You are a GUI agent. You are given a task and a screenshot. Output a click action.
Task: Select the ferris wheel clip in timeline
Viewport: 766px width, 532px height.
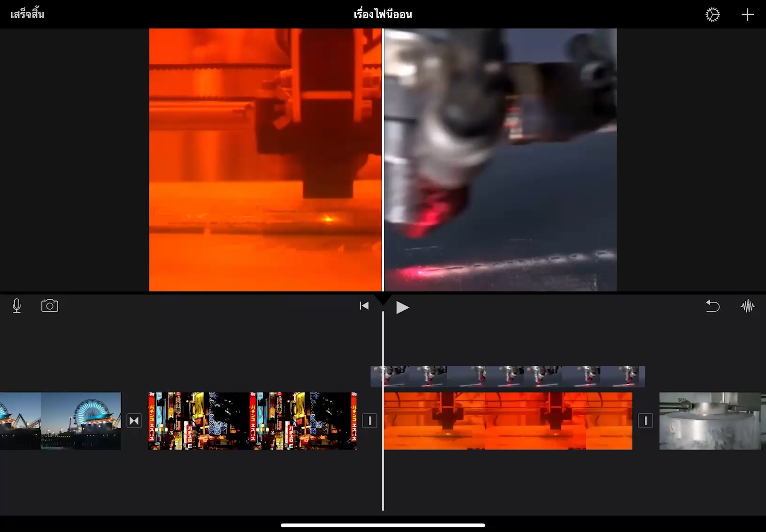pos(60,421)
